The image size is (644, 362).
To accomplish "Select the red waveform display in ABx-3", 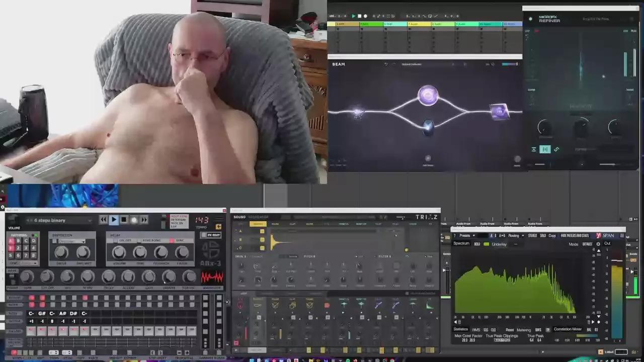I will coord(212,278).
